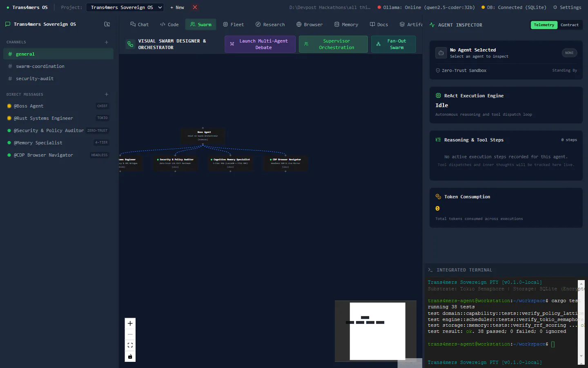The image size is (588, 368).
Task: Open the #security-audit channel
Action: click(x=58, y=79)
